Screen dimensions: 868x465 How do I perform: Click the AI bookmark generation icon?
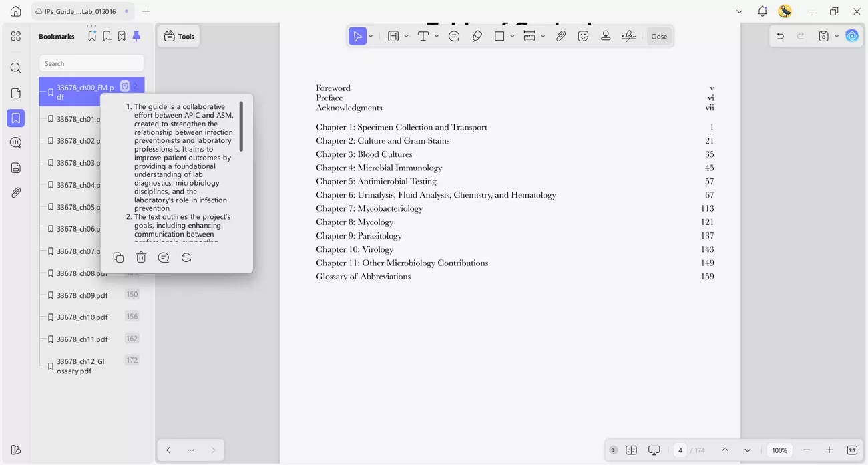click(92, 36)
